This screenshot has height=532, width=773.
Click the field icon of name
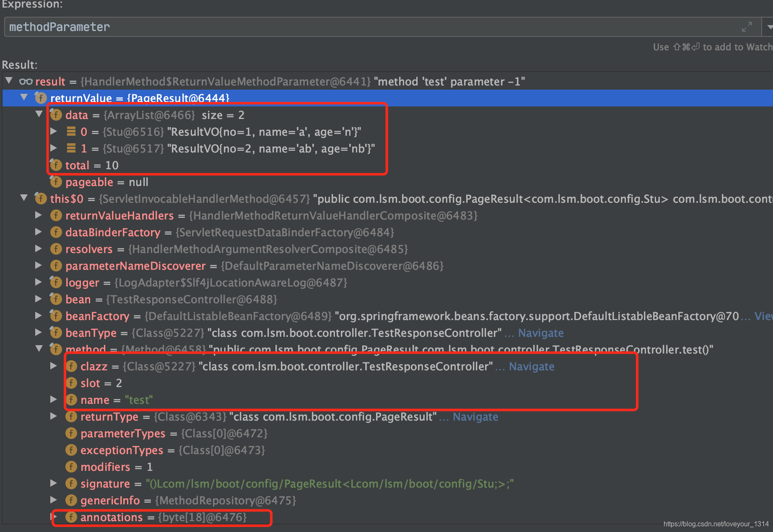(71, 400)
